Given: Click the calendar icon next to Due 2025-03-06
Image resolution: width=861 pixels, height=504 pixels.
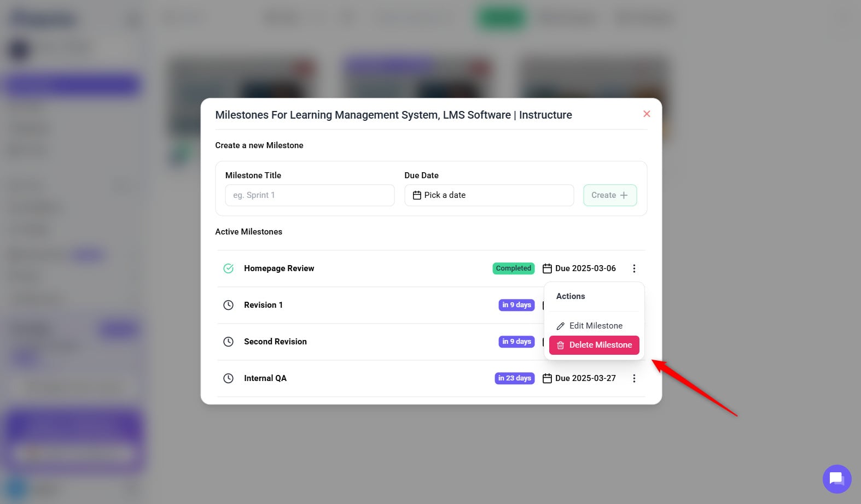Looking at the screenshot, I should [547, 268].
